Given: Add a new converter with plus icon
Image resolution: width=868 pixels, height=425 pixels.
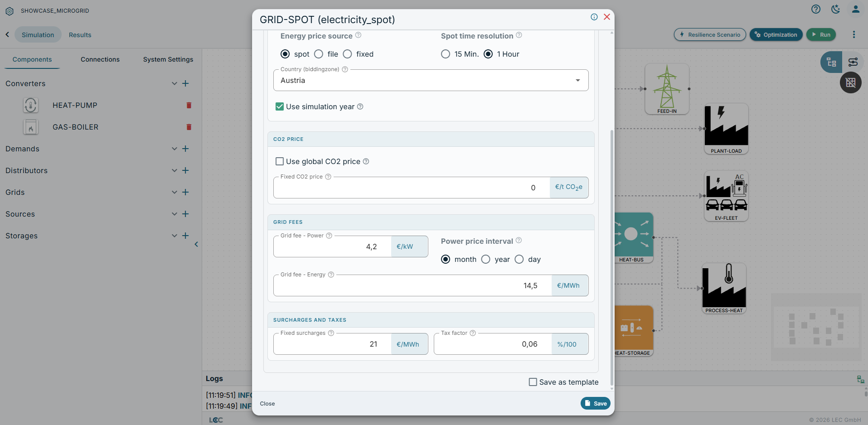Looking at the screenshot, I should pyautogui.click(x=185, y=83).
